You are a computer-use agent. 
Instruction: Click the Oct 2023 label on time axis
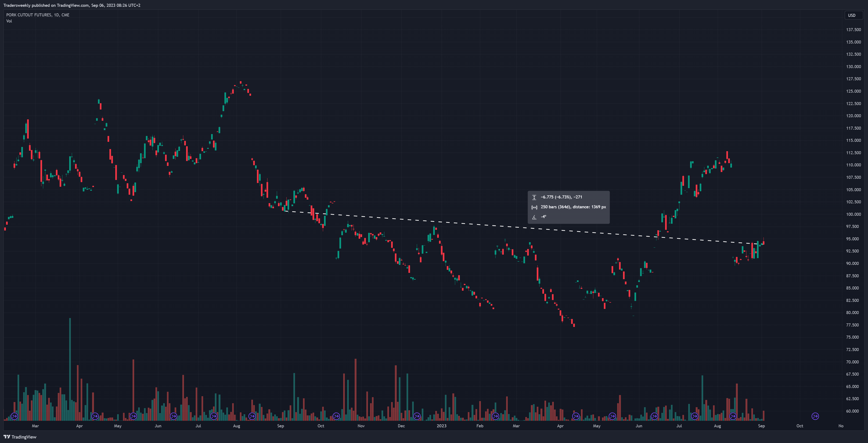tap(800, 426)
